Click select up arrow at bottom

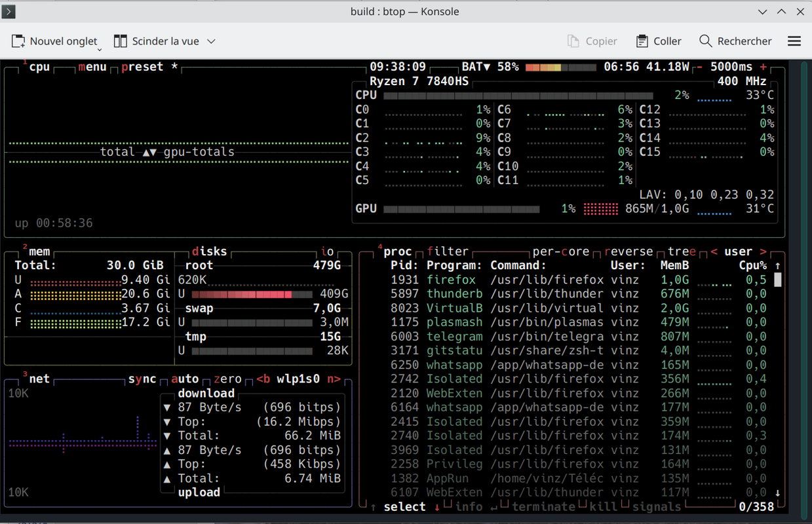pos(373,507)
